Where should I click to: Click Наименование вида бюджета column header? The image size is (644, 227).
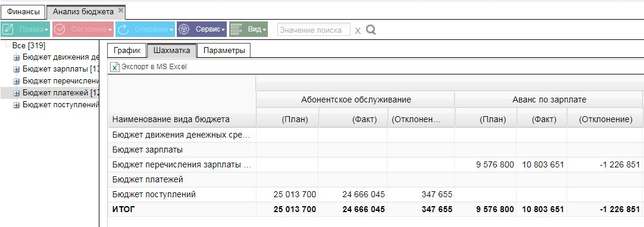[x=182, y=120]
